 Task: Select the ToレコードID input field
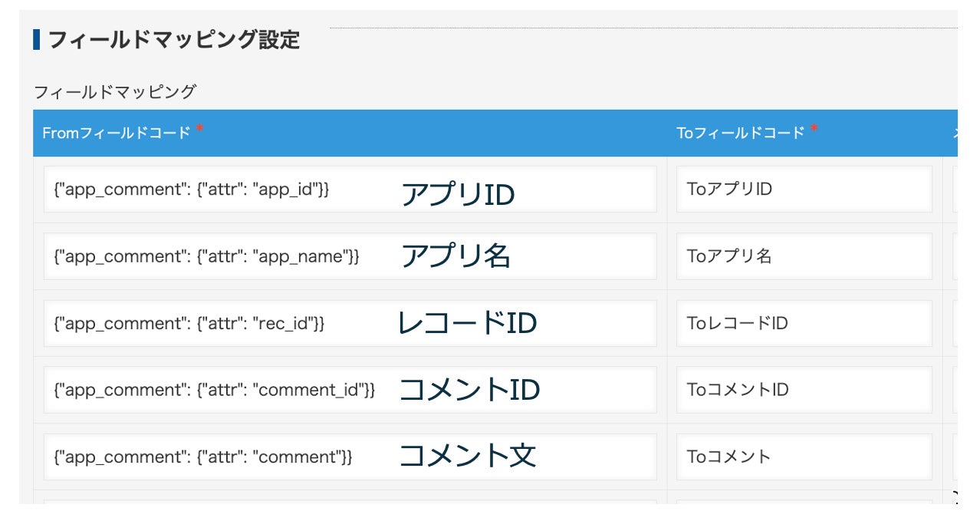[804, 324]
